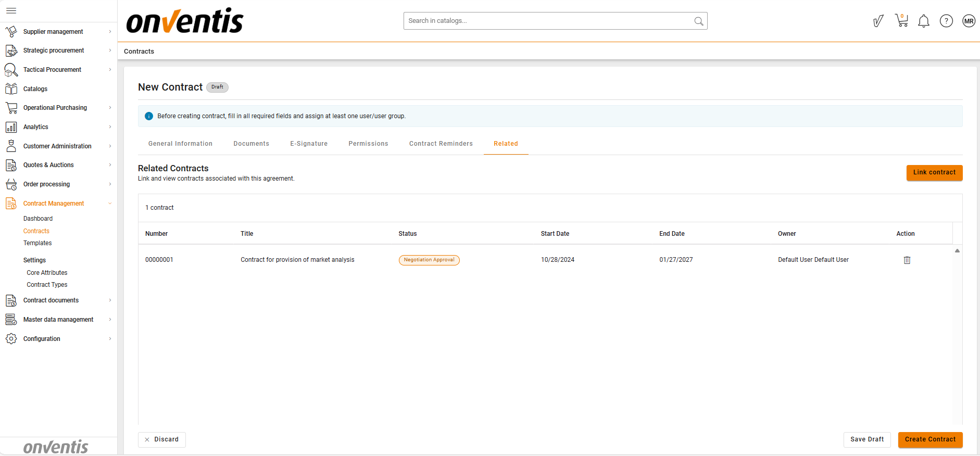This screenshot has width=980, height=456.
Task: Click the table scrollbar up arrow
Action: 957,251
